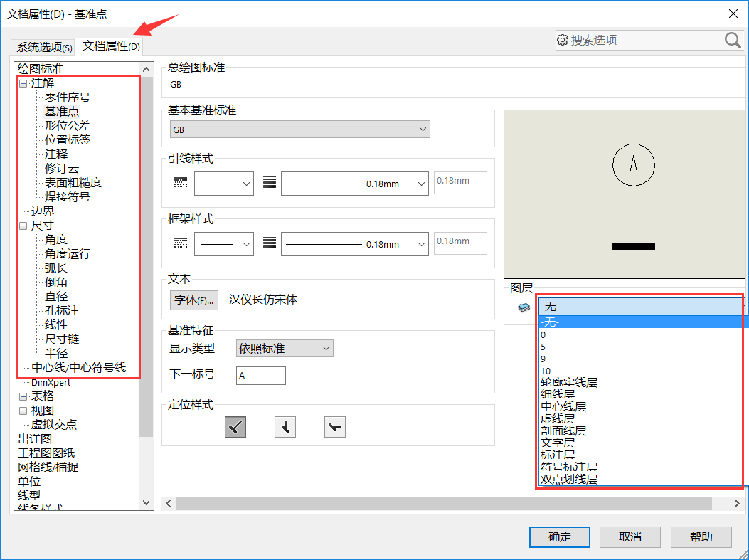
Task: Open the leader line style dropdown
Action: point(224,184)
